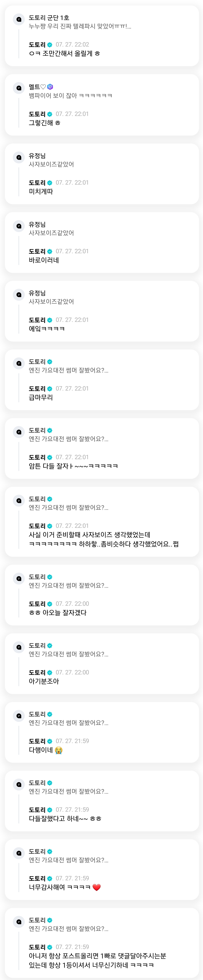Open the original comment '뱀파이어 보이 잖아'

pyautogui.click(x=70, y=96)
